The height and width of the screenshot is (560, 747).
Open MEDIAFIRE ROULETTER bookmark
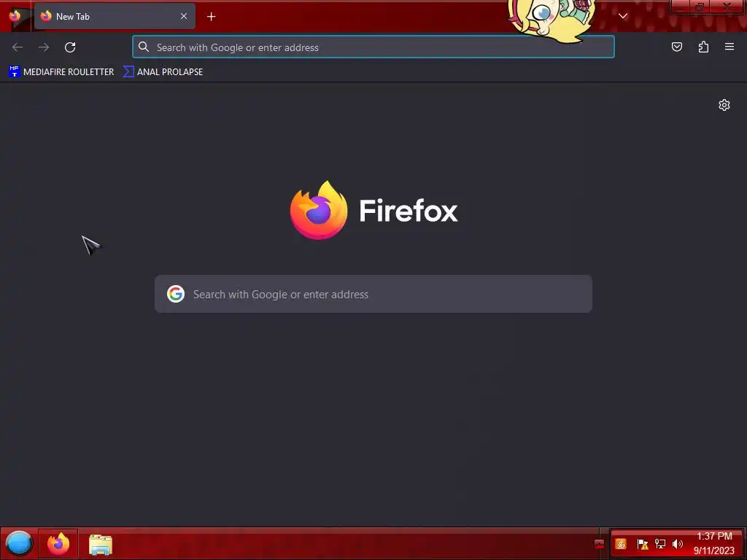point(61,72)
